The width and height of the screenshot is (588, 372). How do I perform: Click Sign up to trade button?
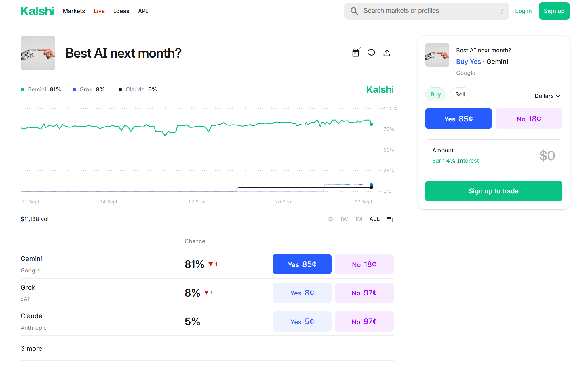point(493,191)
